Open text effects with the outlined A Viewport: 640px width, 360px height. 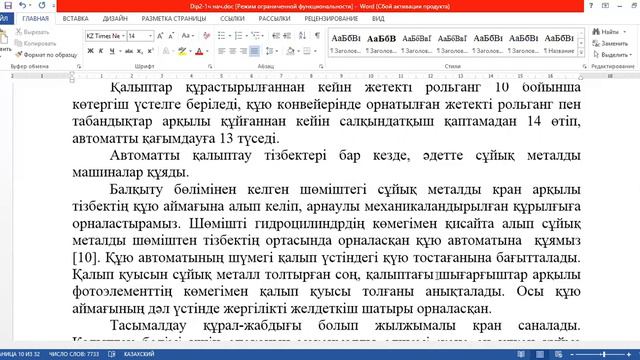[166, 51]
